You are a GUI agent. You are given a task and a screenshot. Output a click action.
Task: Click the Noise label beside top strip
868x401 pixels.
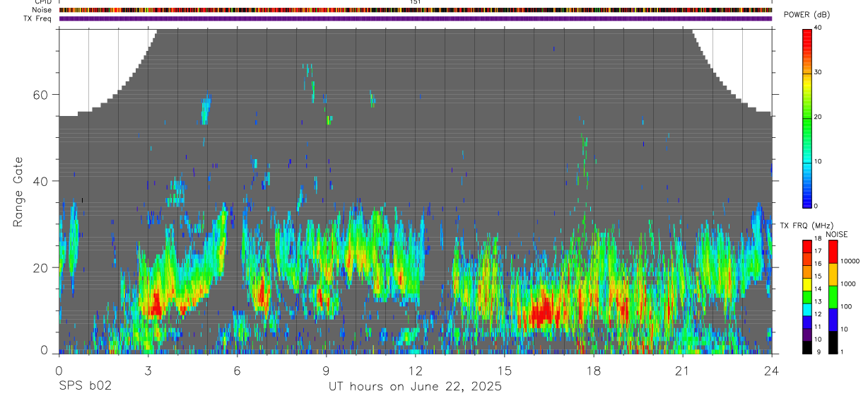42,10
